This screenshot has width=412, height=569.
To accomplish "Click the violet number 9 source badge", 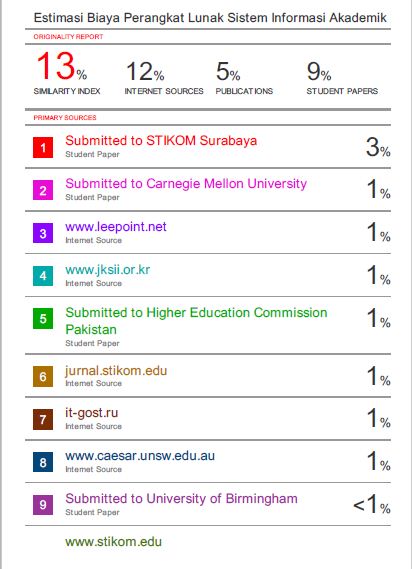I will coord(43,505).
